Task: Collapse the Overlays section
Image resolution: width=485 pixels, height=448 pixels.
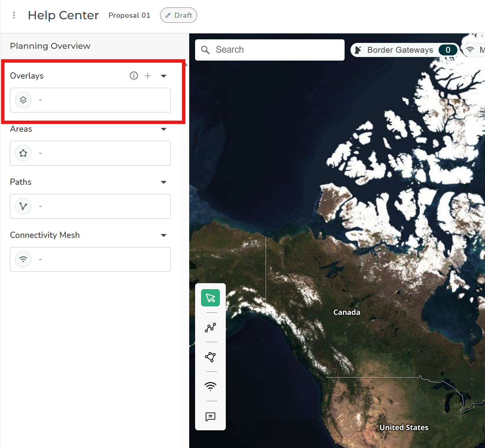Action: 164,76
